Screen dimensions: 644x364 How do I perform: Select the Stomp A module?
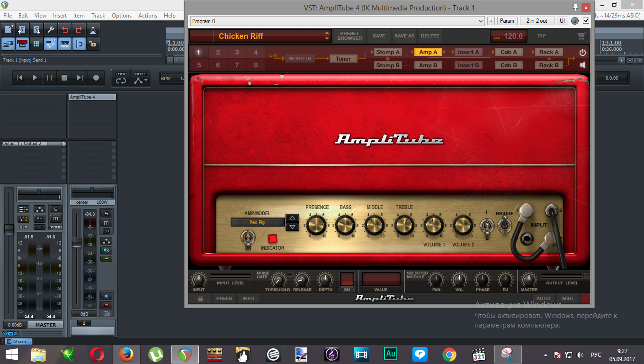[388, 52]
